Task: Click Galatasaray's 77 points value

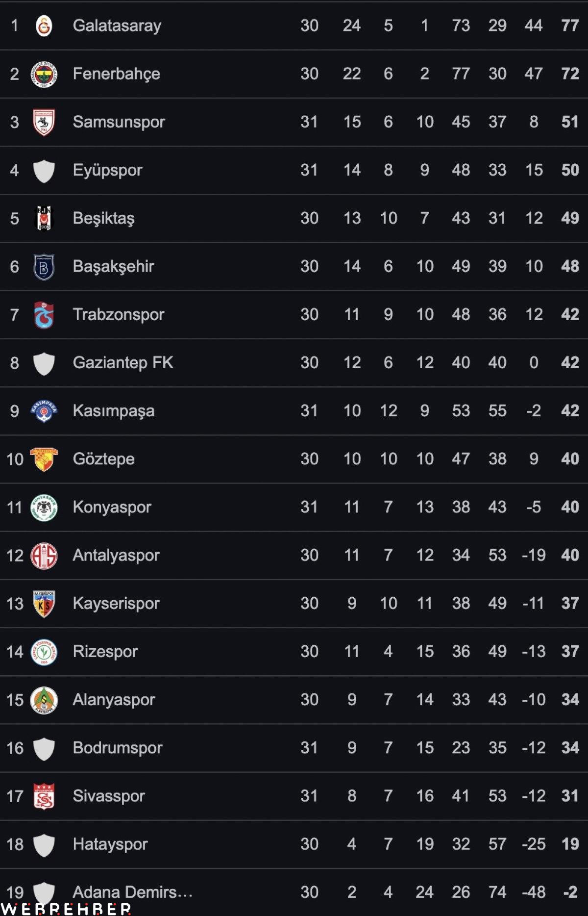Action: (x=570, y=25)
